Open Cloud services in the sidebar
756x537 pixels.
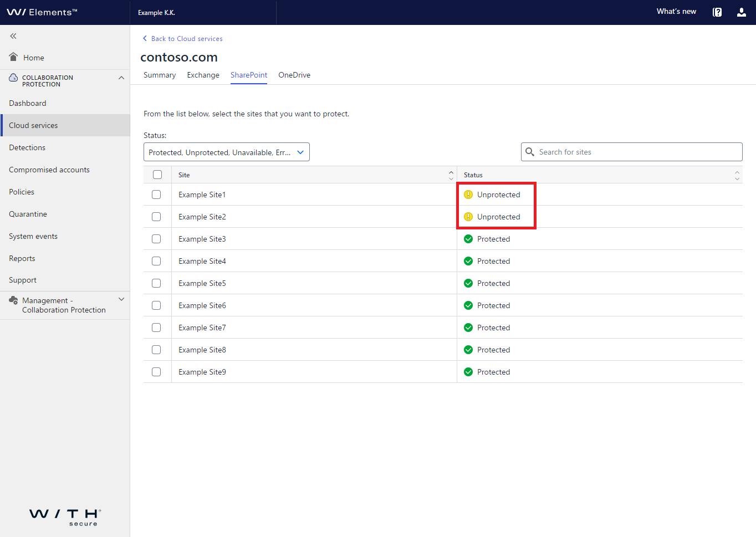65,125
